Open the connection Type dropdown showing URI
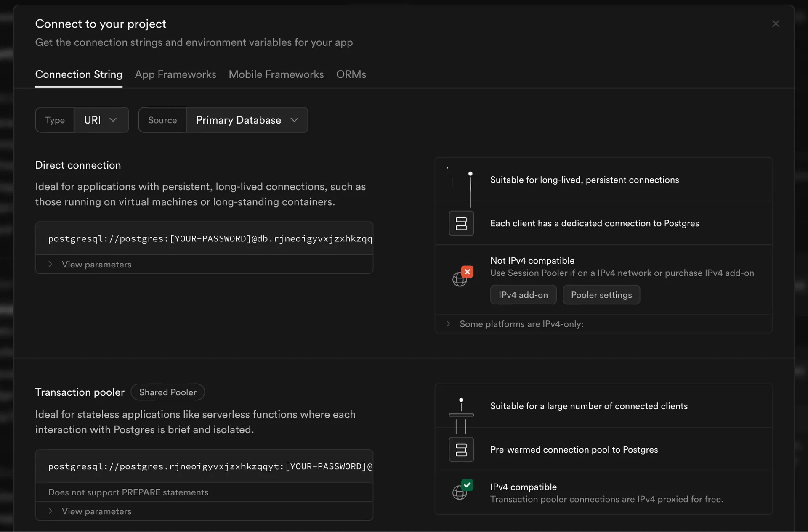 coord(101,120)
